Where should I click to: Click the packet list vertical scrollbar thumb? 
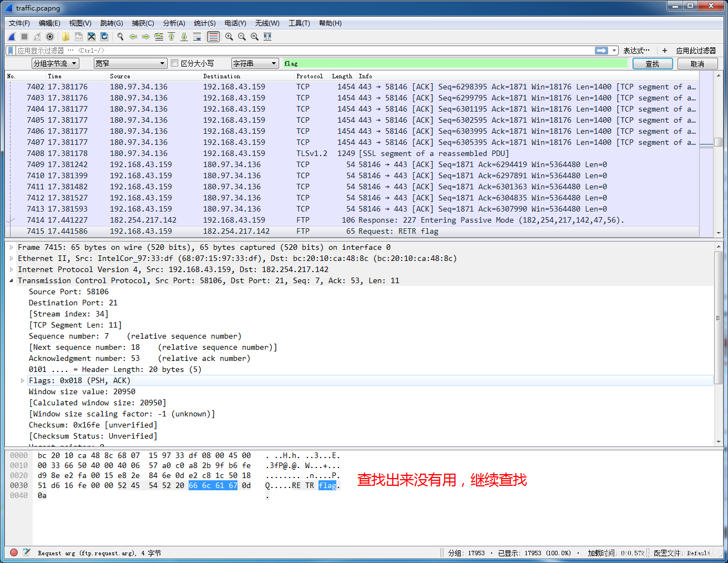[718, 142]
